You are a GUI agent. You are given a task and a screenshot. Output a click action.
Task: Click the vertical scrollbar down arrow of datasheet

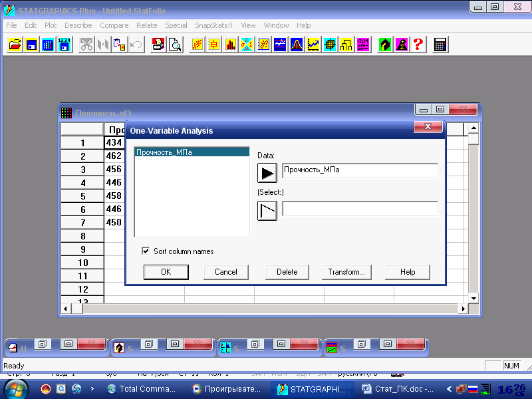[x=473, y=298]
